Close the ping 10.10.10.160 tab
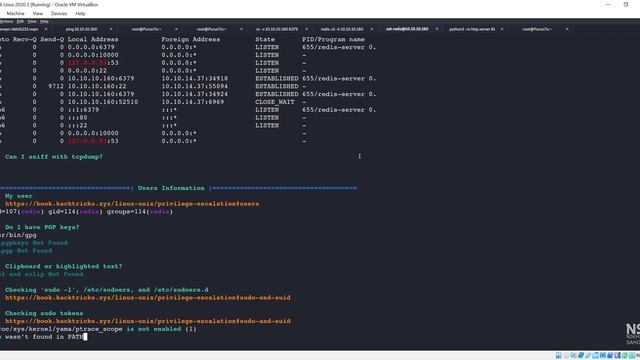 111,29
